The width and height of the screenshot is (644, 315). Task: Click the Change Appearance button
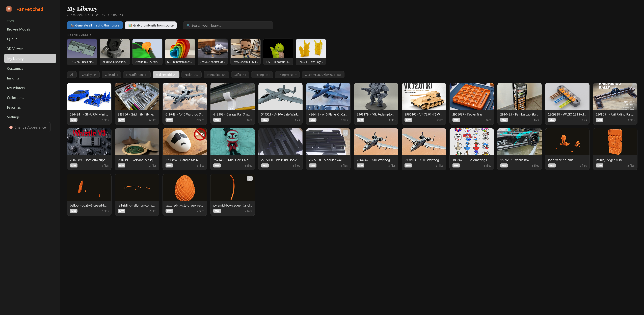27,127
